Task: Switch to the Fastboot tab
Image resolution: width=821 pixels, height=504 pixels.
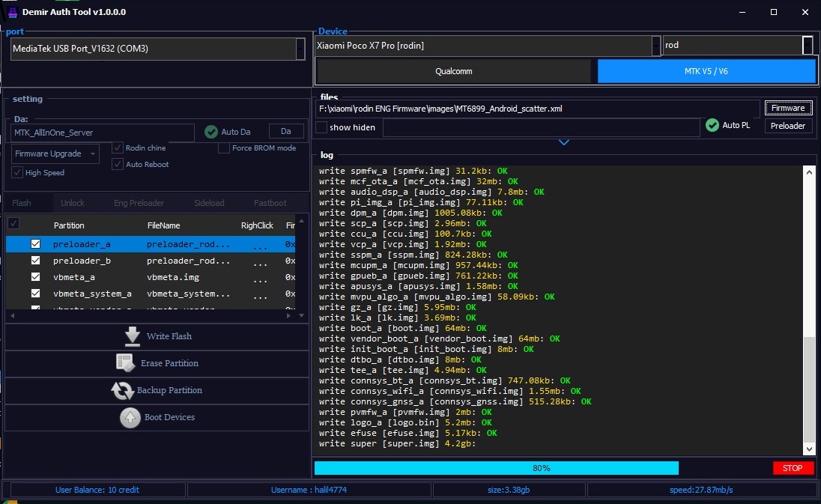Action: tap(270, 203)
